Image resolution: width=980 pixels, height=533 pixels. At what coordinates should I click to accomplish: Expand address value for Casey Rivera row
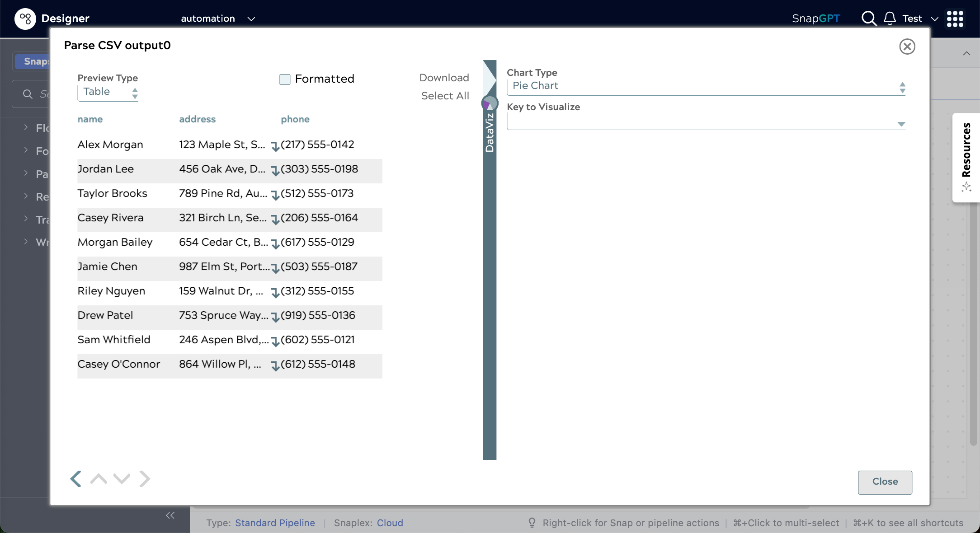[x=275, y=220]
